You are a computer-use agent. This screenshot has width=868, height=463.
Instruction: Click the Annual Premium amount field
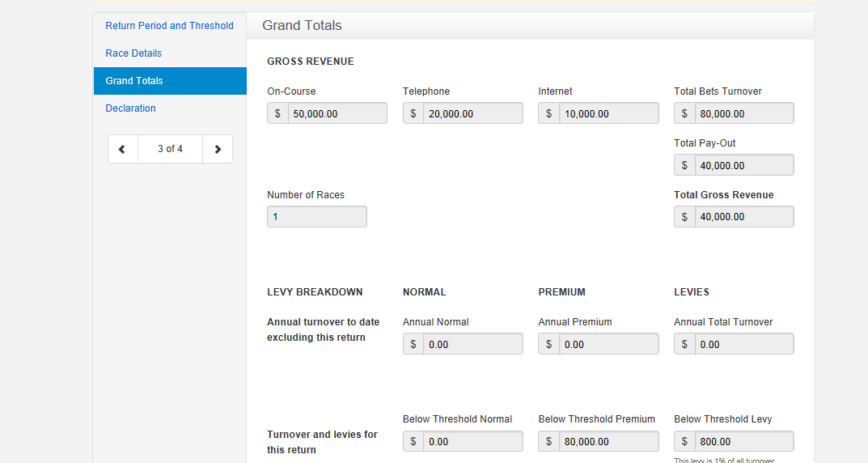(608, 344)
